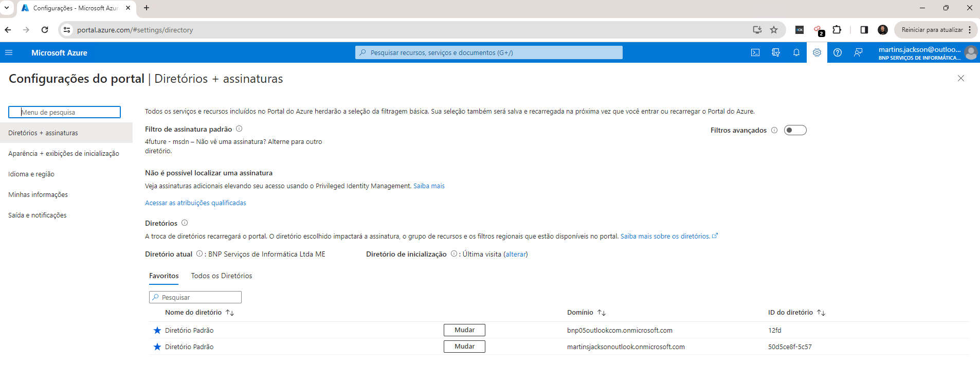This screenshot has width=980, height=381.
Task: Unfavorite the martinsjacksonoutlook directory star
Action: (157, 347)
